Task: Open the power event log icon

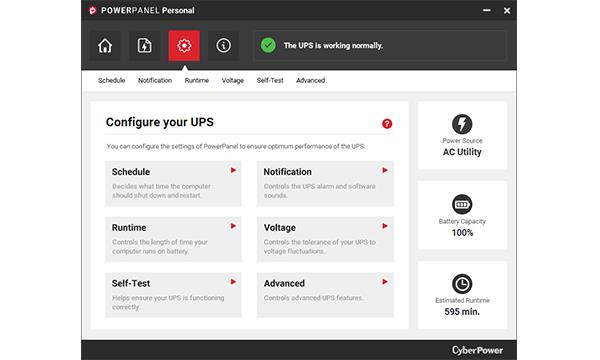Action: (144, 46)
